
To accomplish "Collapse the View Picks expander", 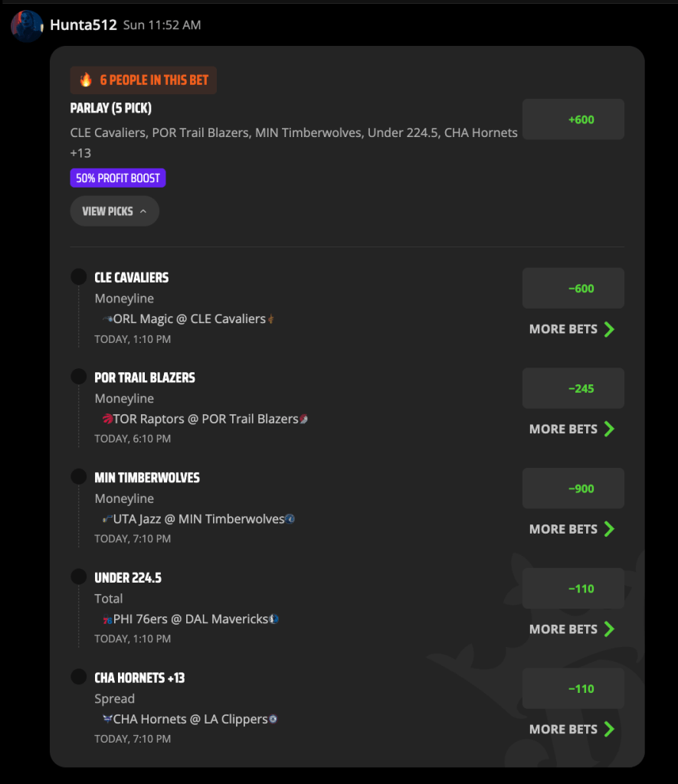I will point(115,211).
